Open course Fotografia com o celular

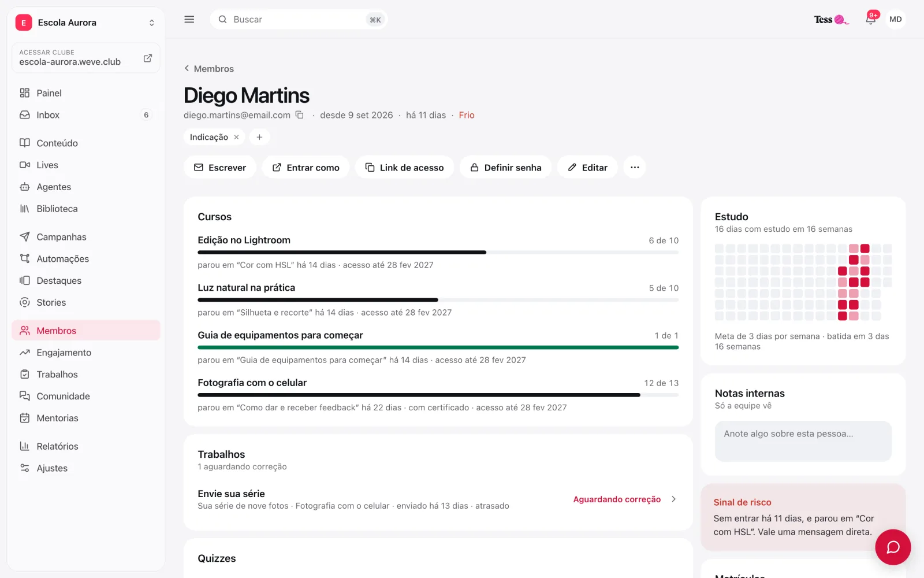[x=252, y=383]
